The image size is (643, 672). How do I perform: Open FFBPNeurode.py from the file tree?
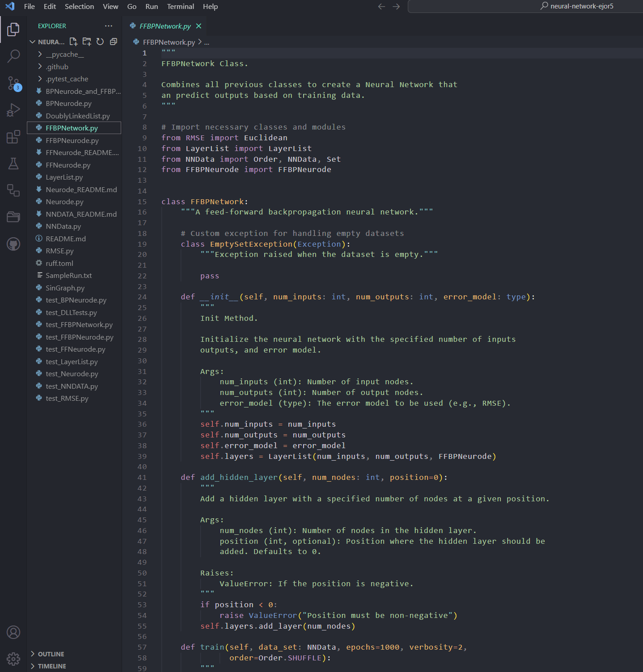coord(74,140)
